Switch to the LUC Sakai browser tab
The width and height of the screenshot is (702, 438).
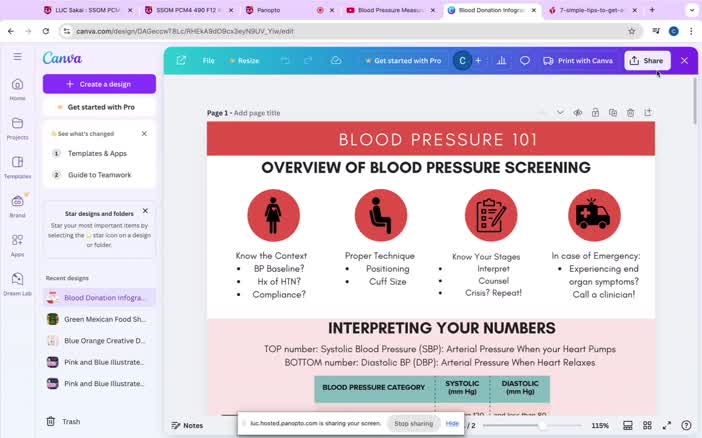[87, 10]
